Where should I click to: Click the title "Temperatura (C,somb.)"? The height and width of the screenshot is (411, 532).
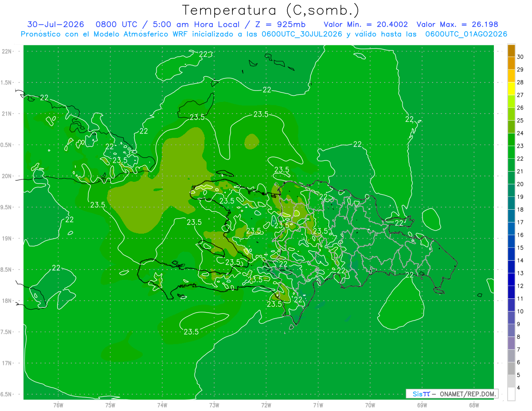coord(270,10)
